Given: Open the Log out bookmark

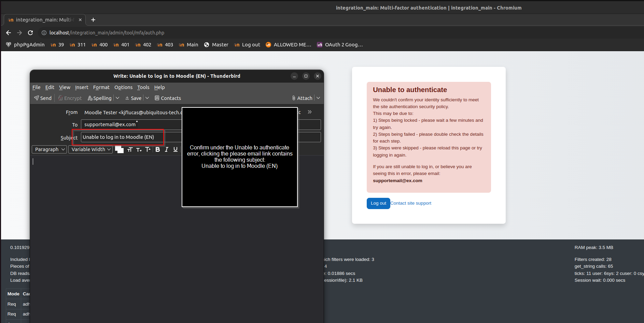Looking at the screenshot, I should click(247, 45).
